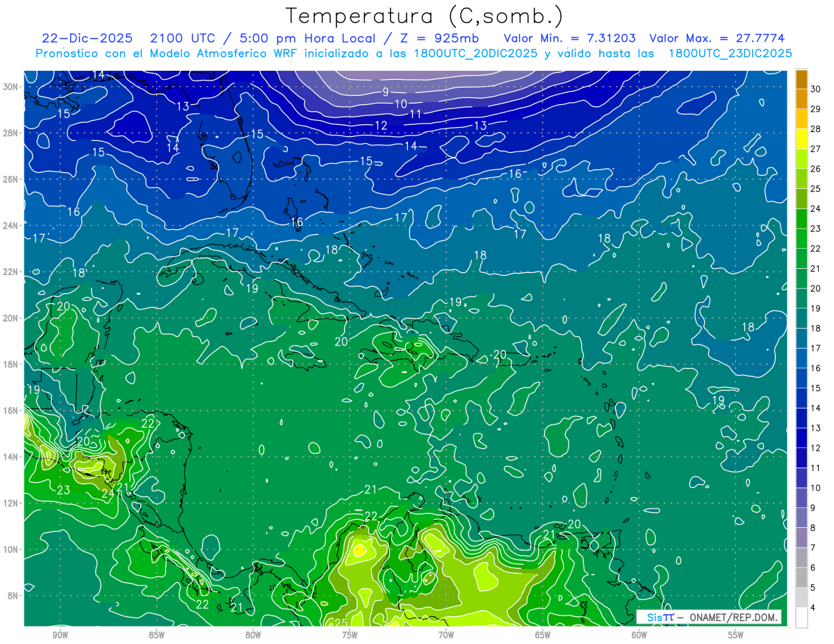
Task: Click the color scale label '4'
Action: click(814, 608)
